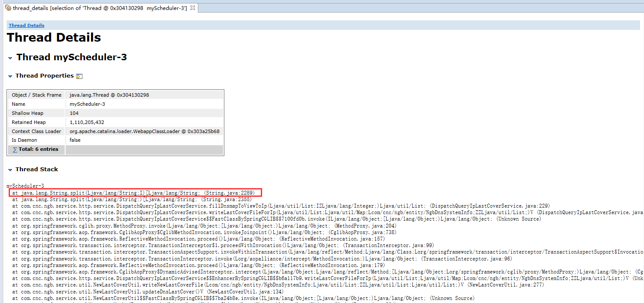Select the EnhancerBySpringCGLIB$$b6a117b9.writeLastCoverFileForIp frame
This screenshot has width=644, height=303.
tap(328, 278)
